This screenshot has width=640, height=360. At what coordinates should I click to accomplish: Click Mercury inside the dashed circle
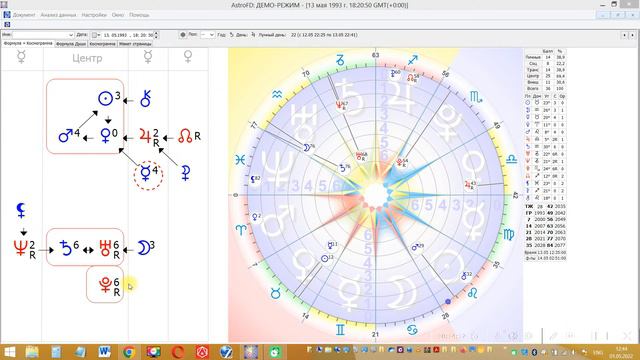point(146,173)
